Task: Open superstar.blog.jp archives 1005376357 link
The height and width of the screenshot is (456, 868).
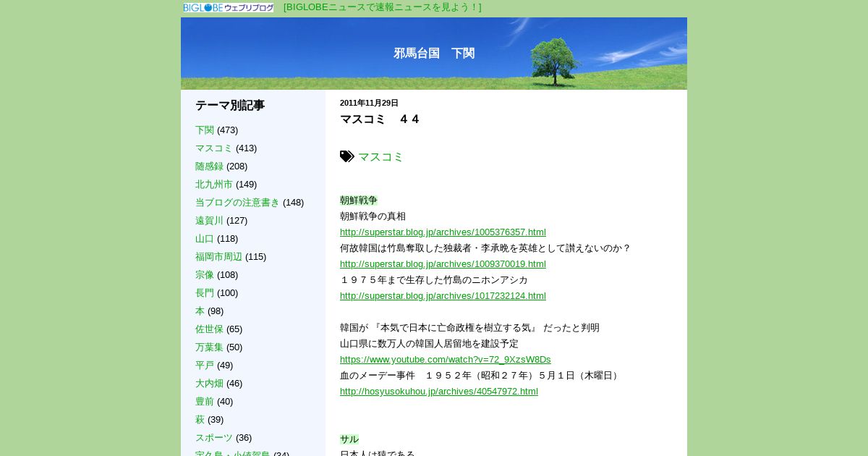Action: coord(443,232)
